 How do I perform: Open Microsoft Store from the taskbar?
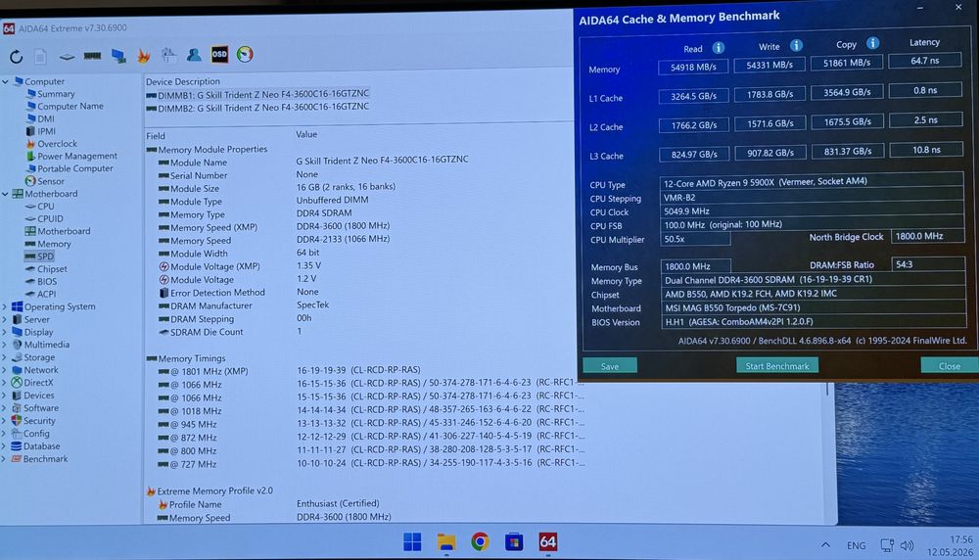coord(514,542)
